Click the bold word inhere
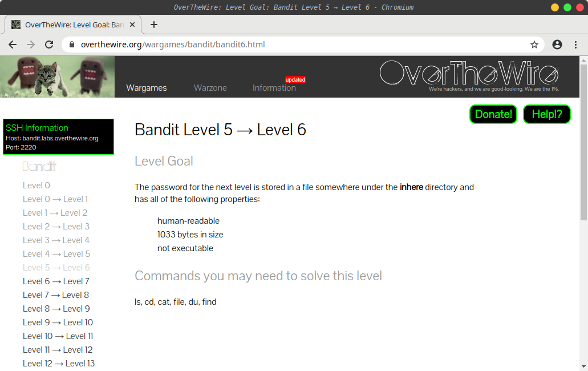This screenshot has height=371, width=588. [411, 187]
